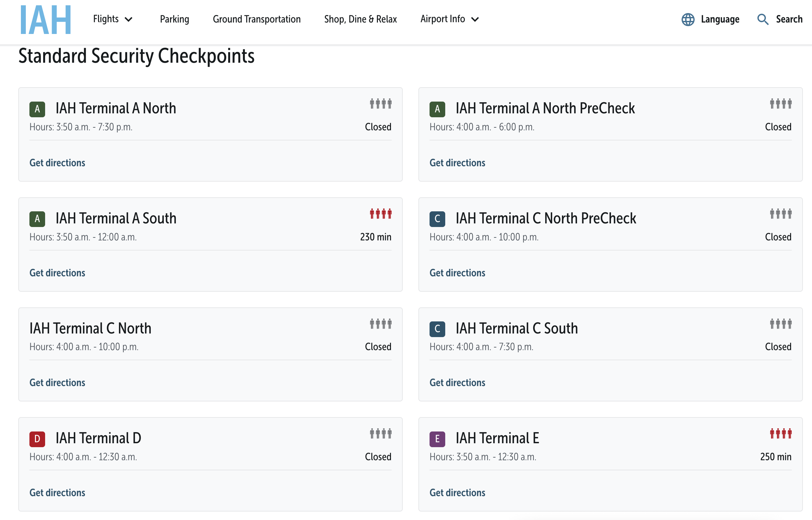The width and height of the screenshot is (812, 520).
Task: Click the Search magnifier icon
Action: coord(763,19)
